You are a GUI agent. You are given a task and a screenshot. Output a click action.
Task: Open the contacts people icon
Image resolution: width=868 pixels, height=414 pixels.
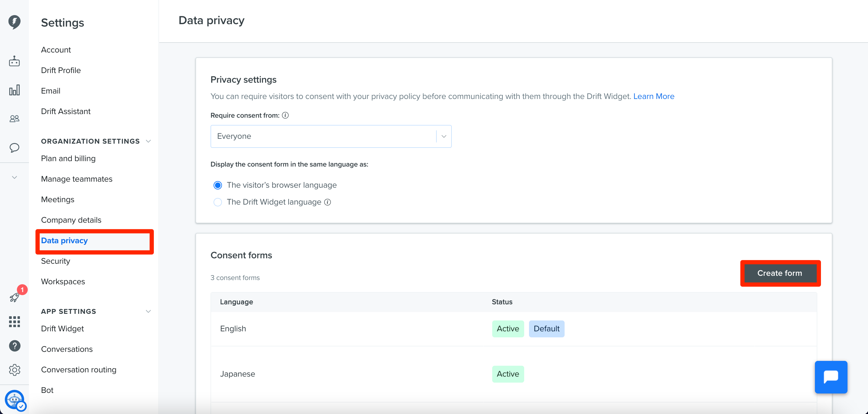point(14,119)
